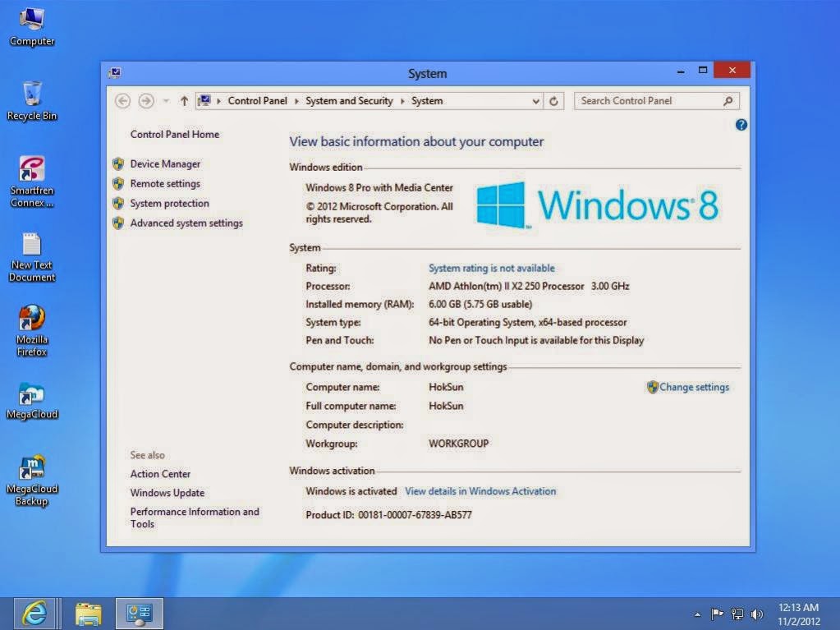Screen dimensions: 840x630
Task: Open Windows Update link
Action: [x=168, y=493]
